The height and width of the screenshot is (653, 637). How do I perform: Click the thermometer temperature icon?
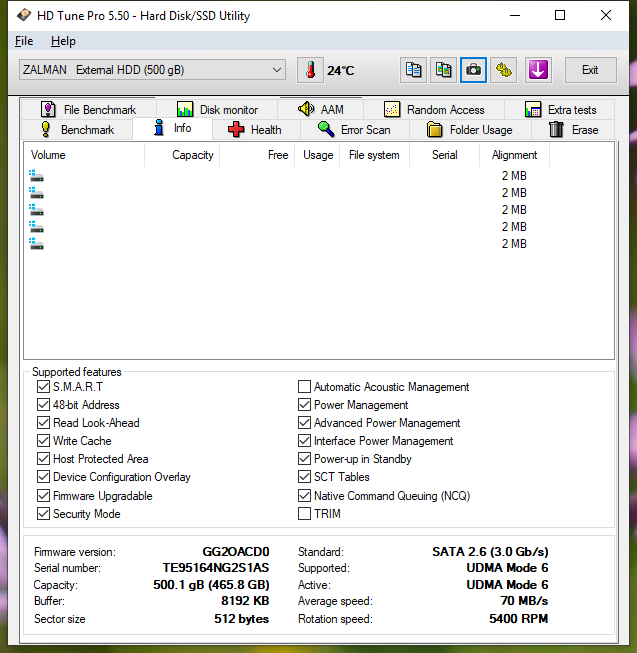coord(310,70)
